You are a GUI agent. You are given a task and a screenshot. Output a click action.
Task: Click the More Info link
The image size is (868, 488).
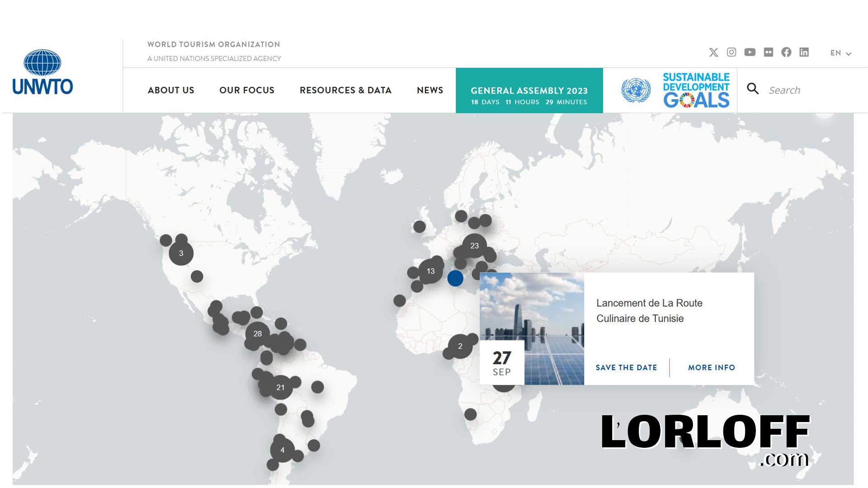[712, 368]
